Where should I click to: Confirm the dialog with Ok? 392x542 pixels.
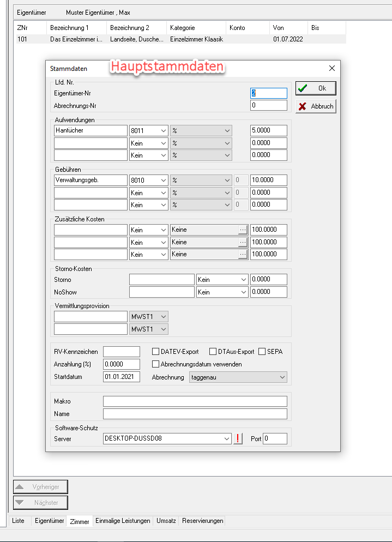(x=316, y=88)
